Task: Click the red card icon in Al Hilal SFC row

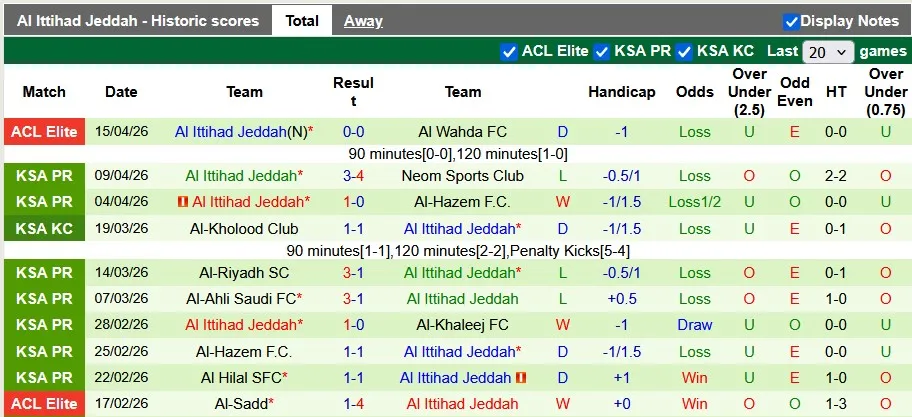Action: coord(521,378)
